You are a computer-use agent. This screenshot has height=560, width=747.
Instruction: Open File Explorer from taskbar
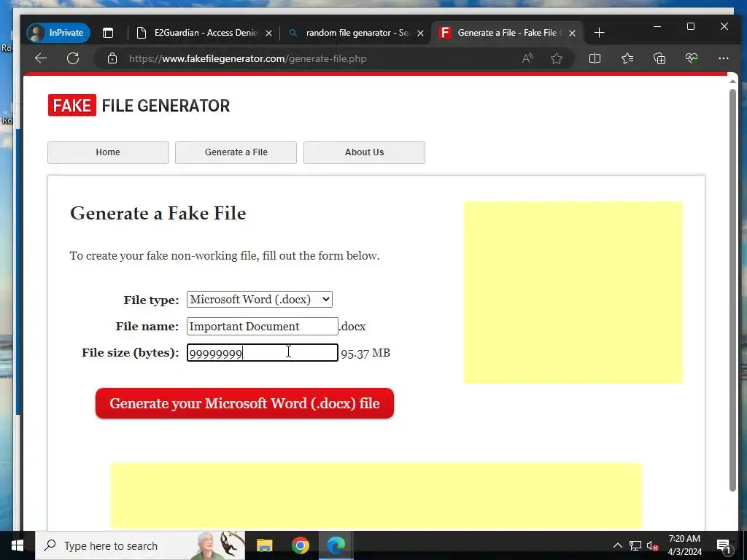(264, 545)
